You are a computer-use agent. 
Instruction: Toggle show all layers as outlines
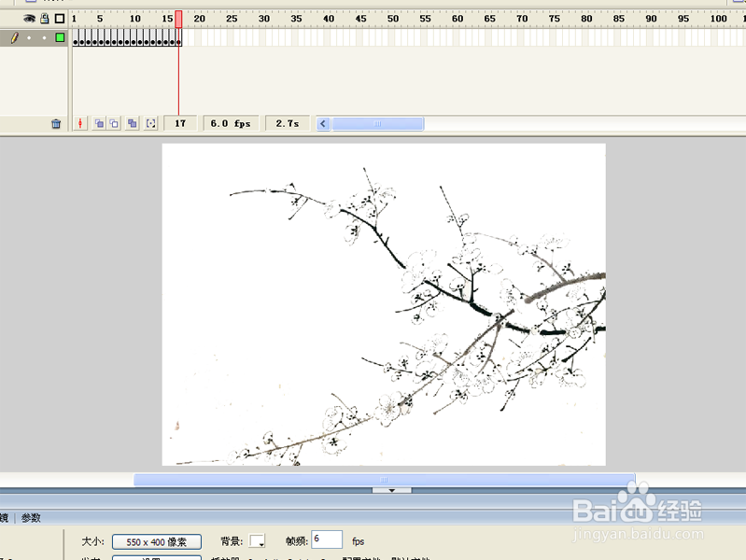point(60,19)
